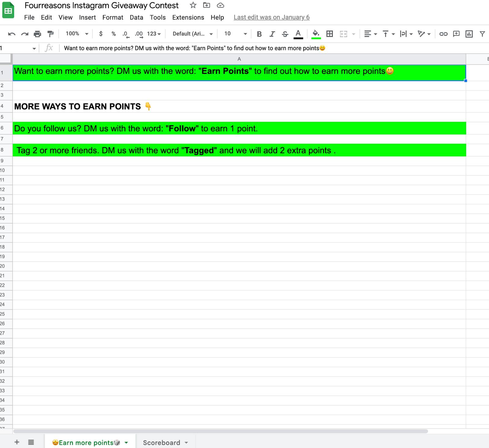Select the paint format tool
489x448 pixels.
click(x=50, y=34)
